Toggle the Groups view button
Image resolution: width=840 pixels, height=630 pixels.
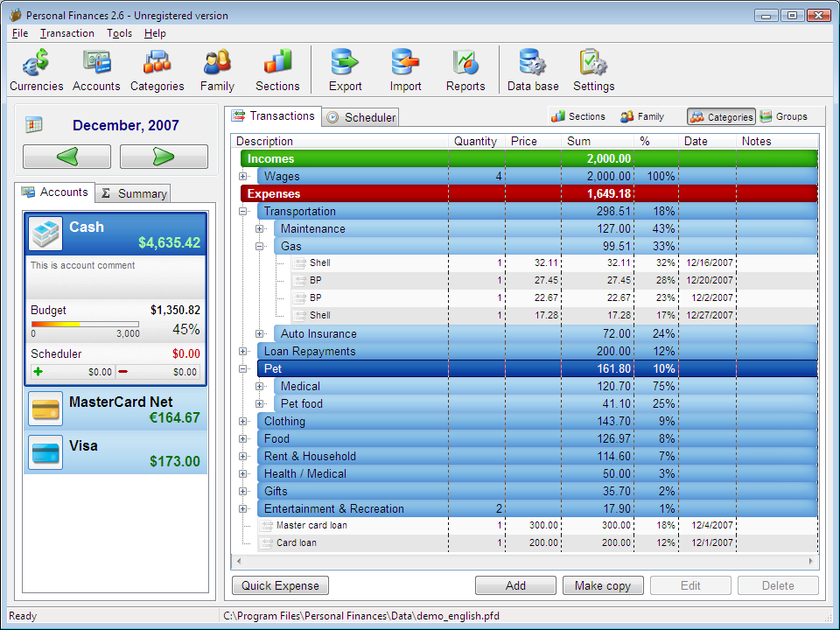(x=784, y=116)
